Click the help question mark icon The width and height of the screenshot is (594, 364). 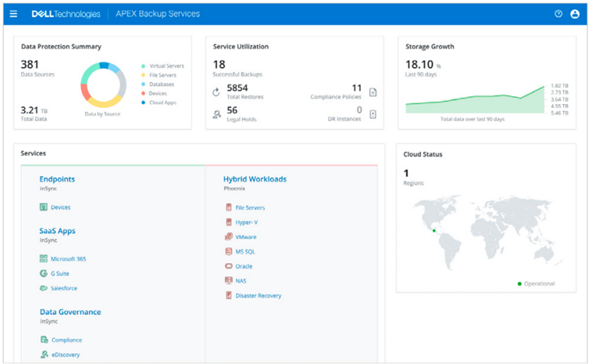[x=558, y=14]
